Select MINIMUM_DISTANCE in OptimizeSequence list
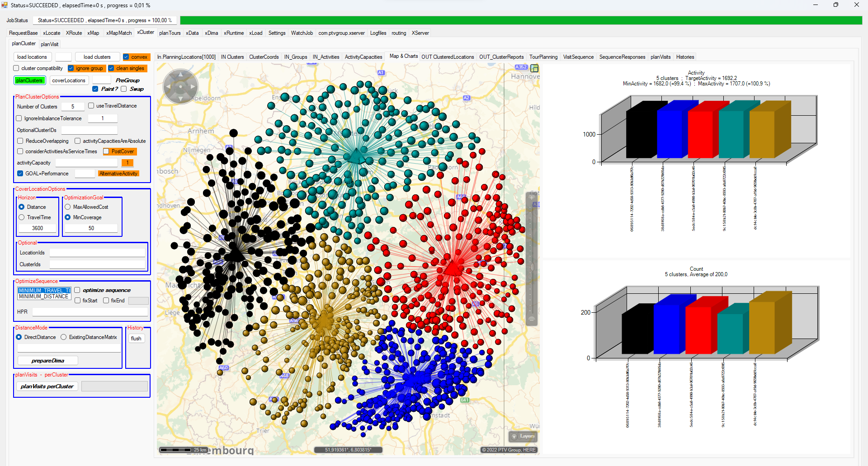Screen dimensions: 868x466 44,297
